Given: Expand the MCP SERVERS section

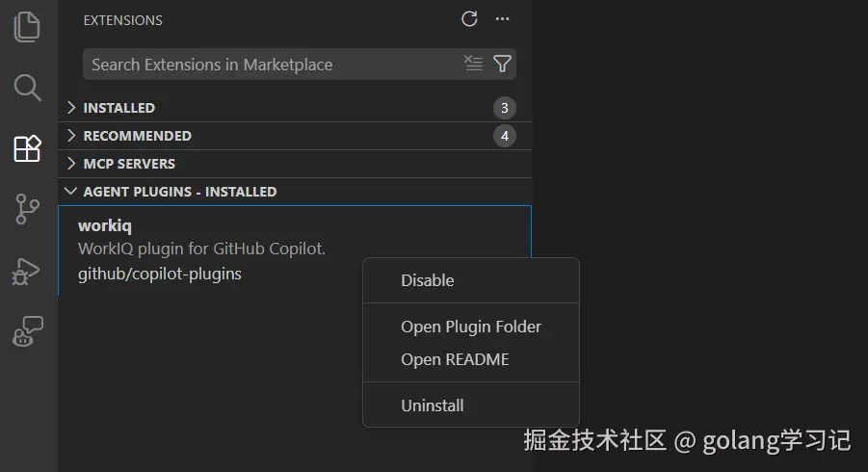Looking at the screenshot, I should point(295,164).
